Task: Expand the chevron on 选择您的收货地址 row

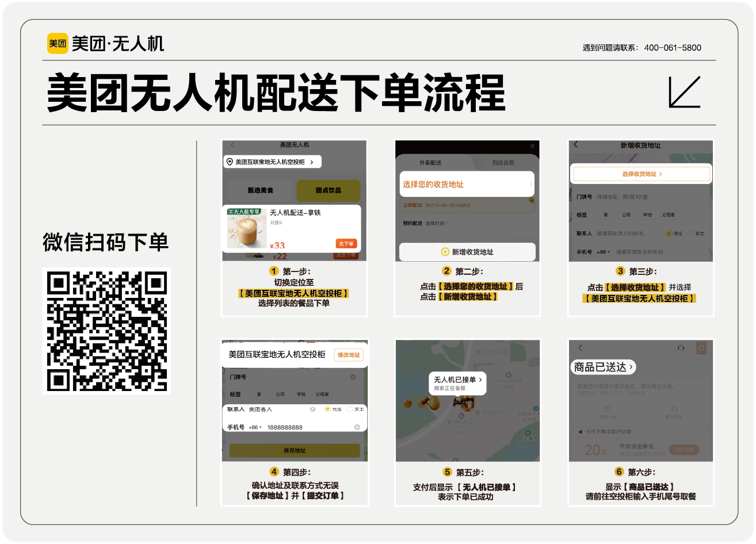Action: coord(530,185)
